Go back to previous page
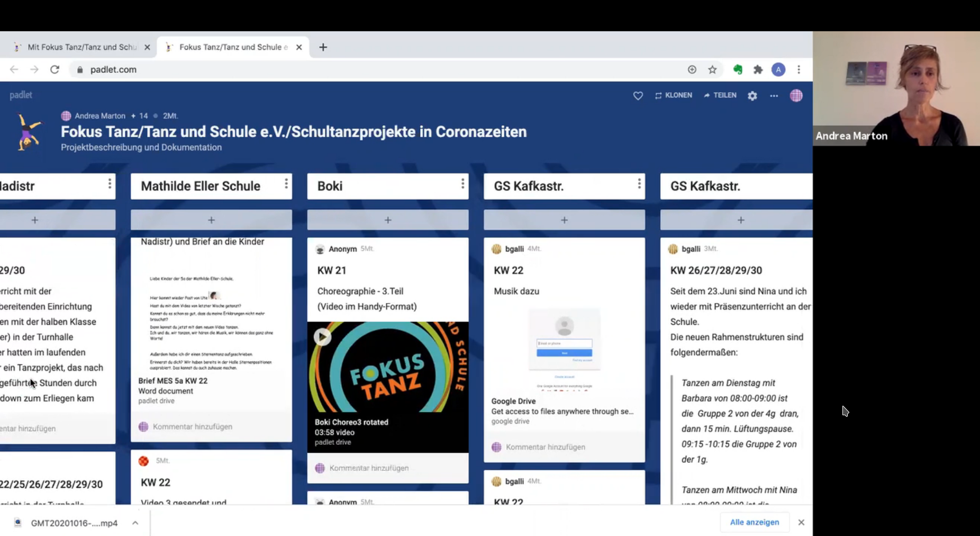Image resolution: width=980 pixels, height=536 pixels. click(14, 69)
